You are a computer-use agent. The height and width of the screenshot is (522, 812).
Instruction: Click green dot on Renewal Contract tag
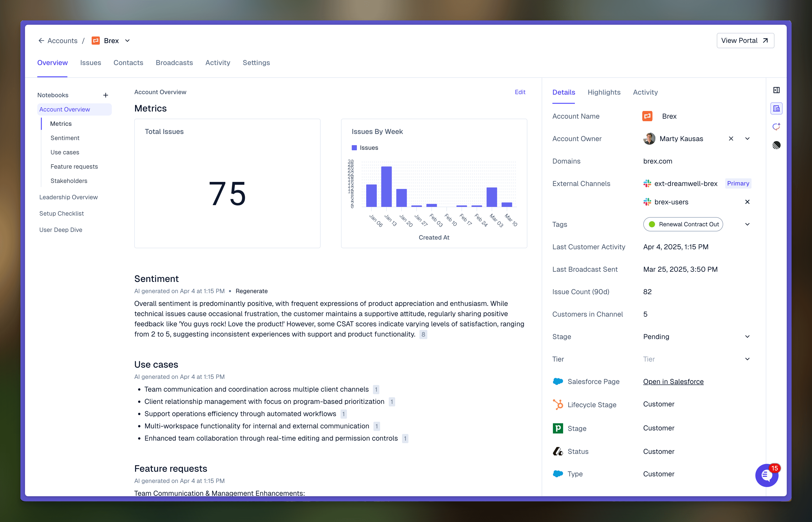[652, 225]
